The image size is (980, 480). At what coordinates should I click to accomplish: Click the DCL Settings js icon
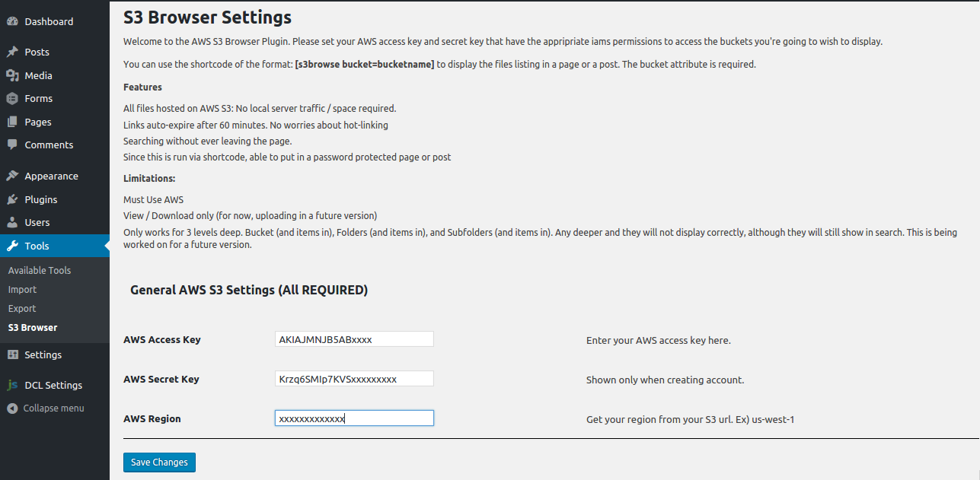pyautogui.click(x=12, y=385)
